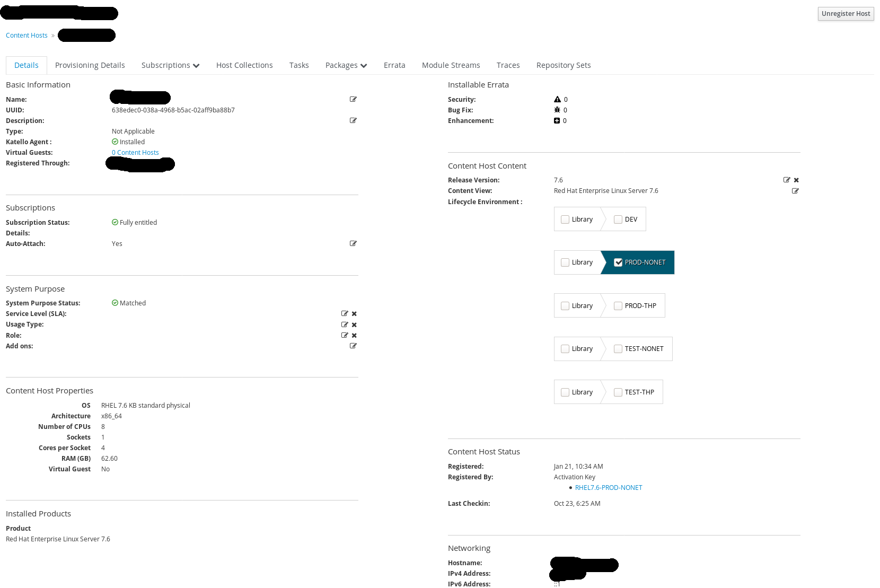Click the Architecture value x86_64

tap(111, 416)
